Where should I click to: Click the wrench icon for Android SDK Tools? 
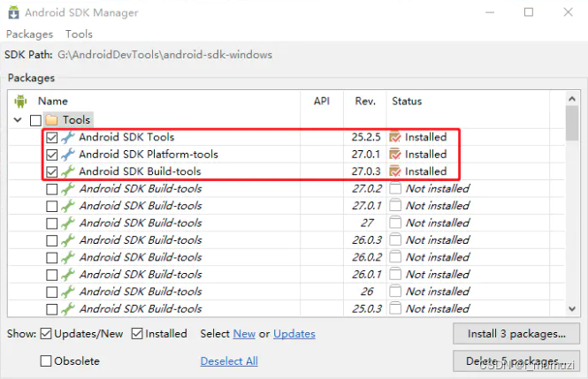tap(68, 137)
